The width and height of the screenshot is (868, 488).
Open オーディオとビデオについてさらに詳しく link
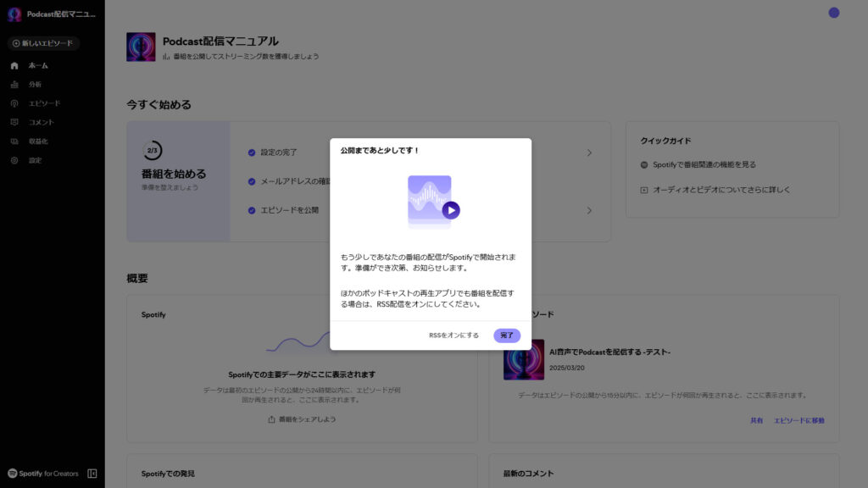pyautogui.click(x=721, y=190)
